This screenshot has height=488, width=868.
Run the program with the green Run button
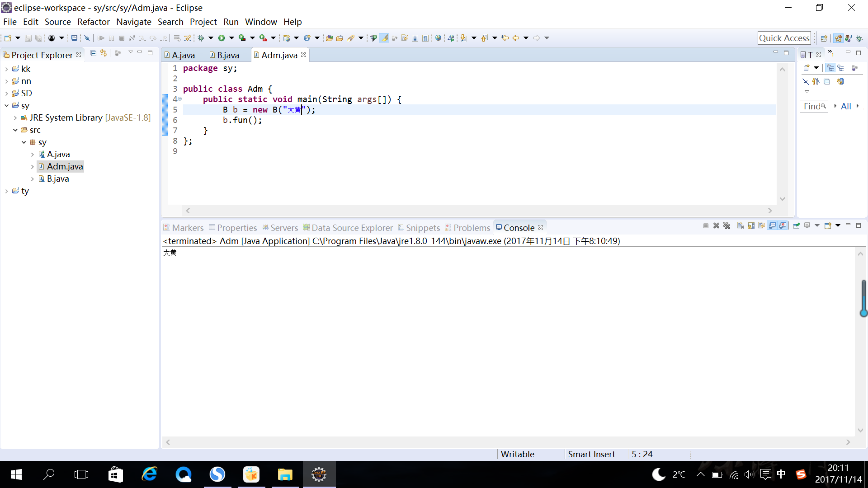[222, 38]
